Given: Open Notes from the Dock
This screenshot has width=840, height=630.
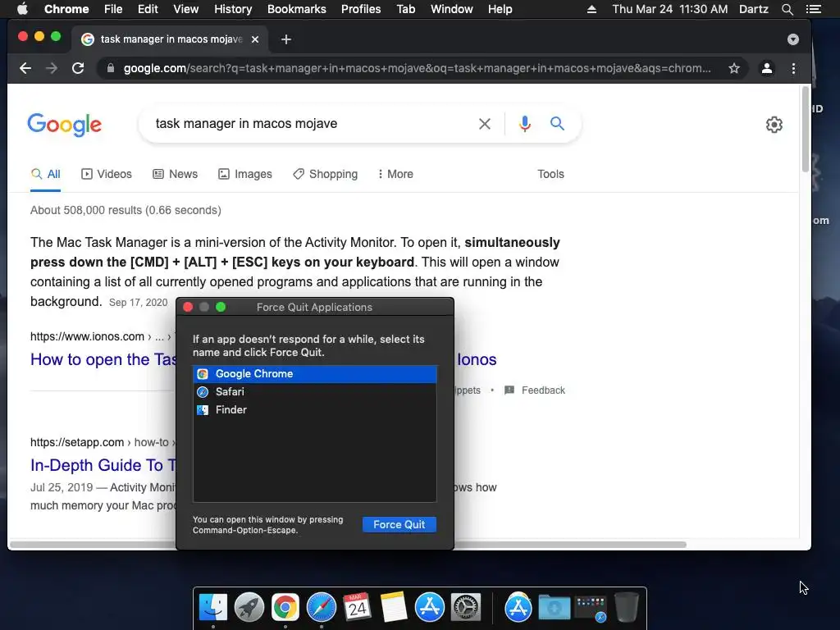Looking at the screenshot, I should [393, 608].
